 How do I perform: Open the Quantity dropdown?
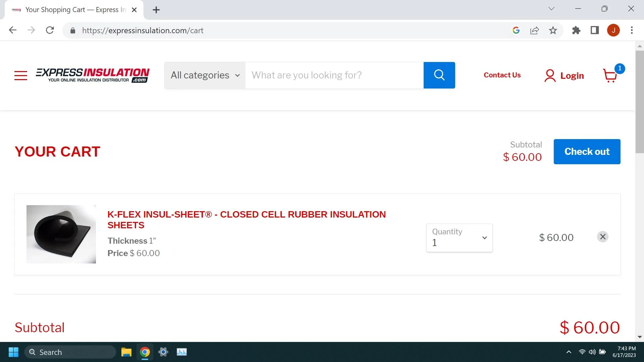pyautogui.click(x=459, y=238)
